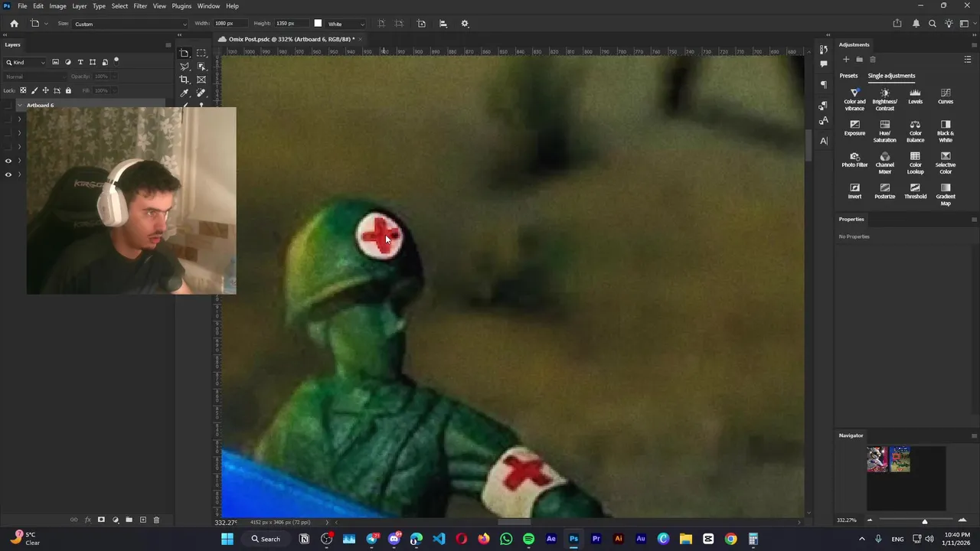Toggle lock transparent pixels
The width and height of the screenshot is (980, 551).
pyautogui.click(x=22, y=90)
